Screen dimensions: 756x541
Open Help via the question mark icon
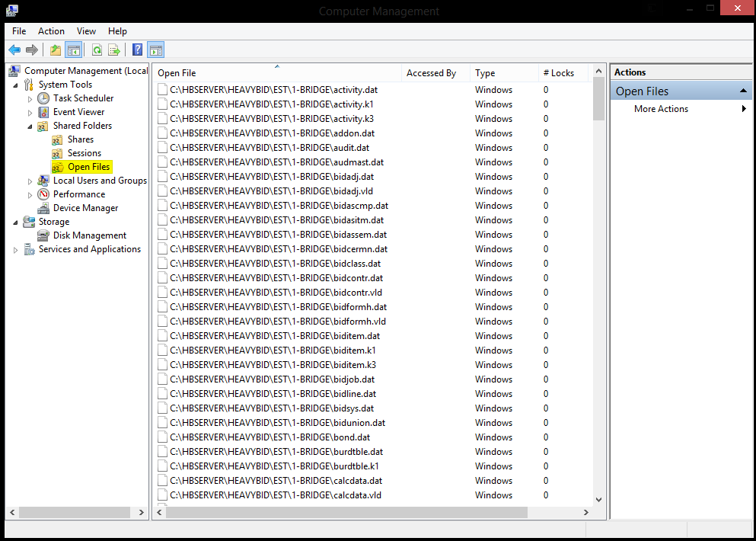tap(137, 50)
